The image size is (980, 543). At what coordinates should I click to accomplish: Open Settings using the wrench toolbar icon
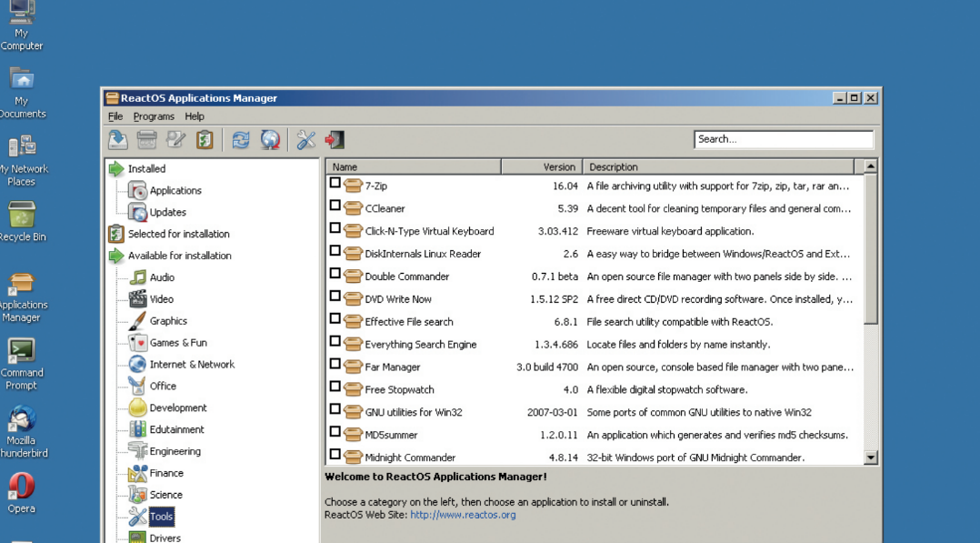306,139
